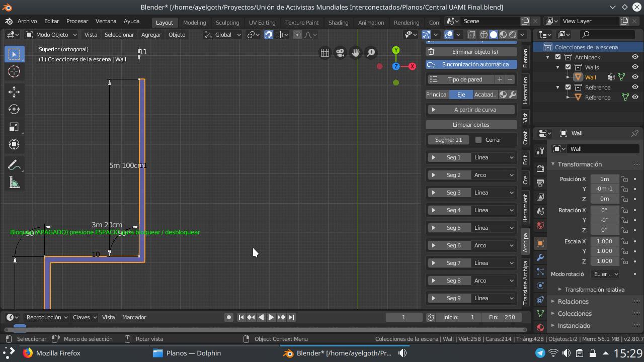644x362 pixels.
Task: Open the Object Data mesh properties tab
Action: pyautogui.click(x=540, y=314)
